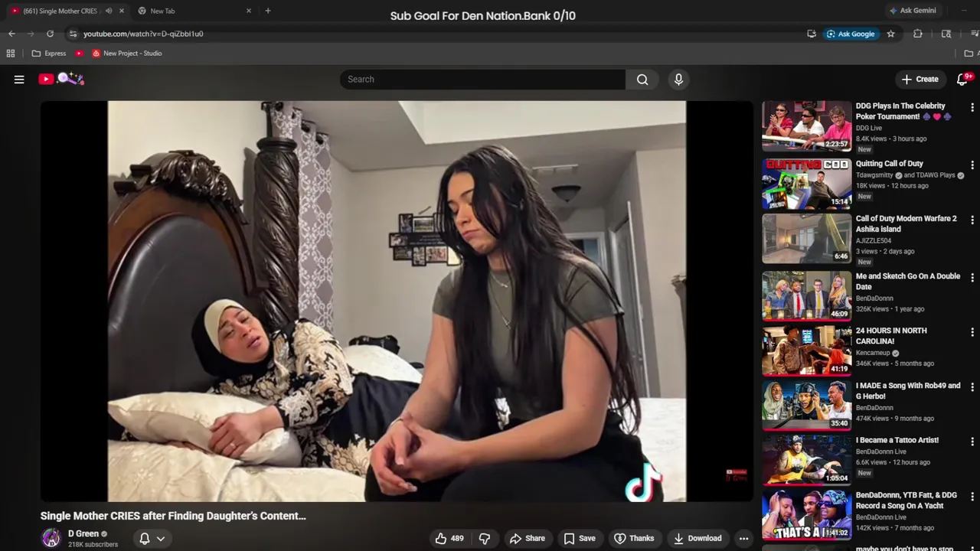Focus the YouTube Search field
Image resolution: width=980 pixels, height=551 pixels.
click(482, 79)
